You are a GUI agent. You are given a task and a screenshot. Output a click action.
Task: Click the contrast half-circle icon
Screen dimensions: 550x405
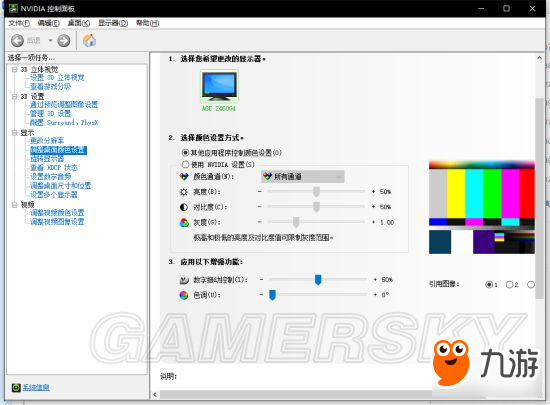pos(184,207)
